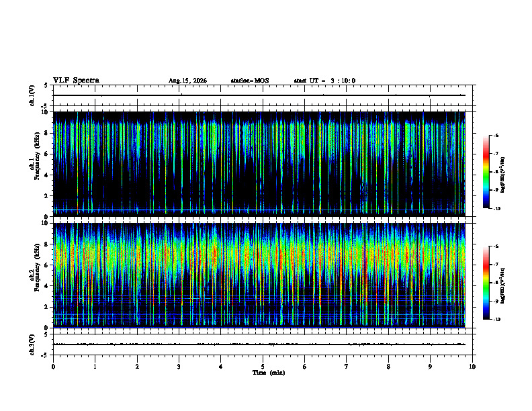
Task: Click the "4" tick on the time axis
Action: (x=220, y=367)
